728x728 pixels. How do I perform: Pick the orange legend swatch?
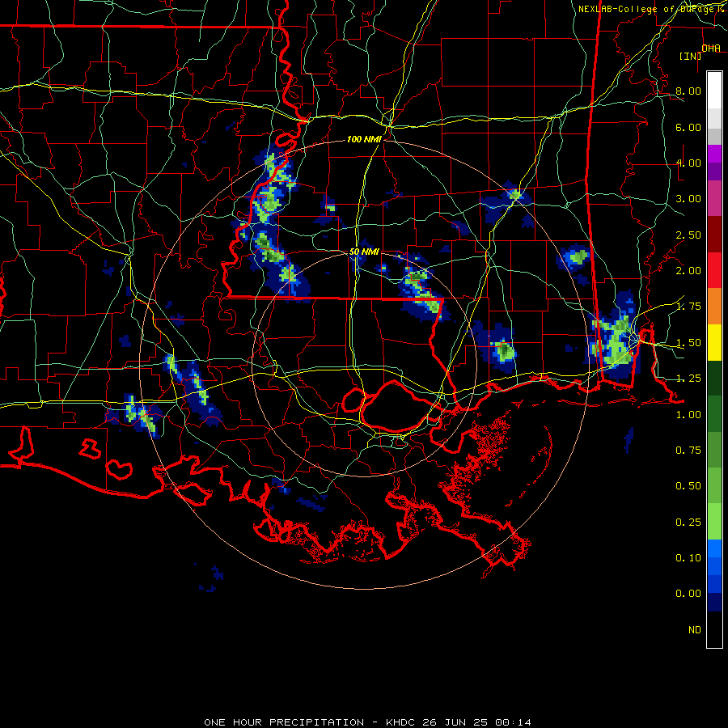coord(714,306)
